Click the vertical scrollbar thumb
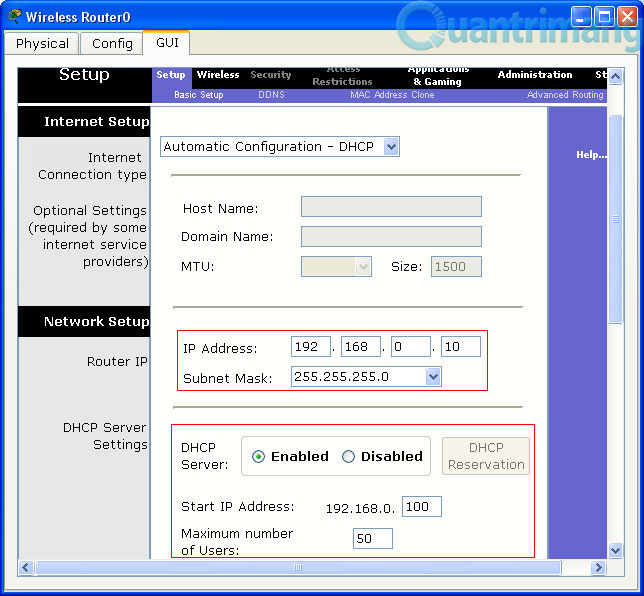The width and height of the screenshot is (644, 596). 615,219
